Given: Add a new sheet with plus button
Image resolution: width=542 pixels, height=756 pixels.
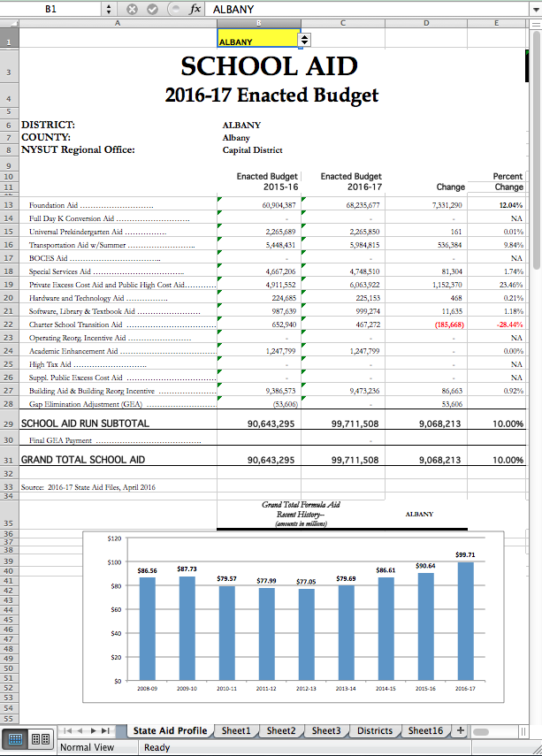Looking at the screenshot, I should [460, 730].
